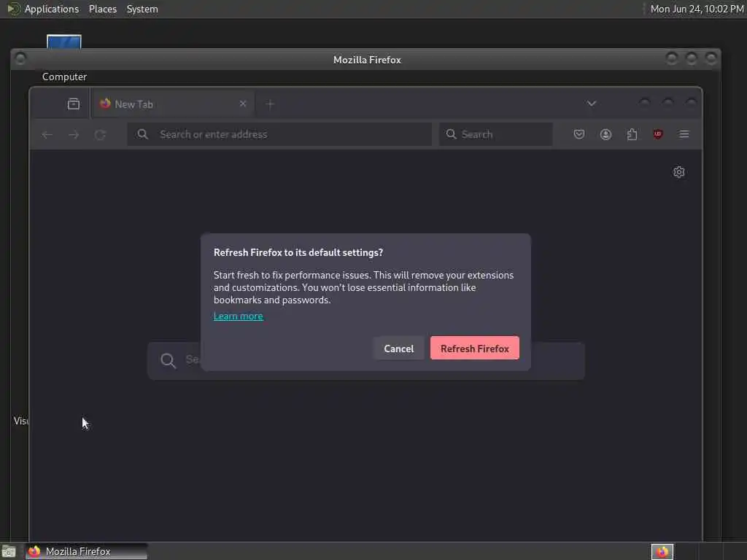Click the toolbar Search box

coord(495,134)
